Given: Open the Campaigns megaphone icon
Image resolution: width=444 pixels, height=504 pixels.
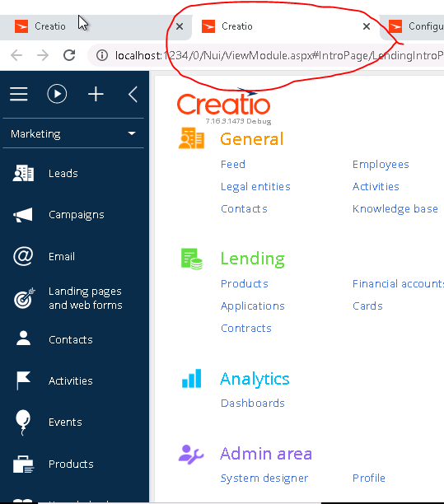Looking at the screenshot, I should (x=23, y=215).
